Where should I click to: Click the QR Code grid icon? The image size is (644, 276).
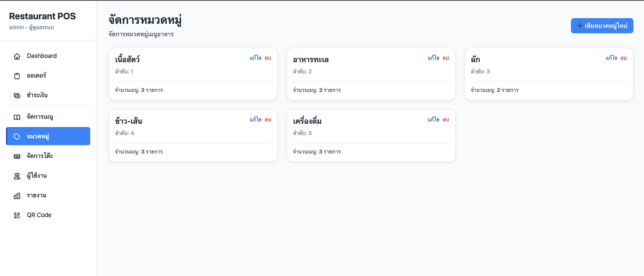click(17, 215)
